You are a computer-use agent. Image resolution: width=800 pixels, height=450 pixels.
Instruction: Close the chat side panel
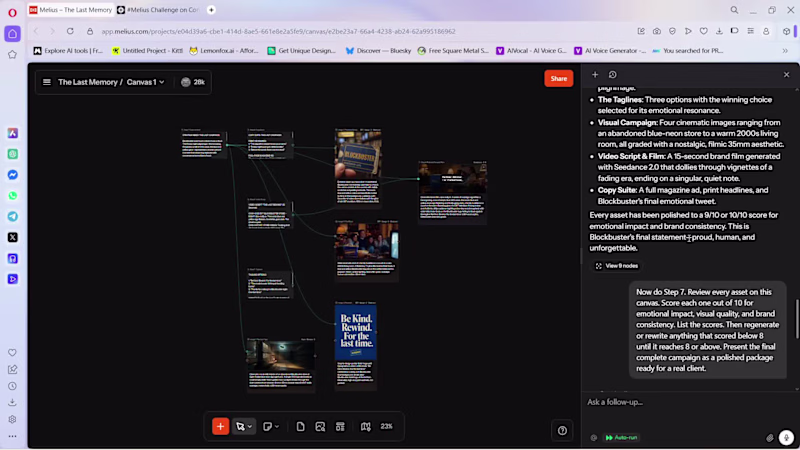[786, 74]
